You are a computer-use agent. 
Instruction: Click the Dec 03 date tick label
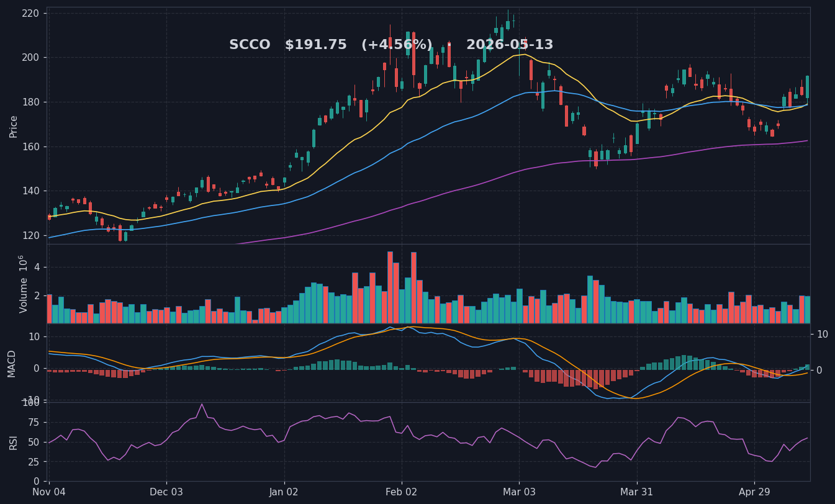pos(166,492)
